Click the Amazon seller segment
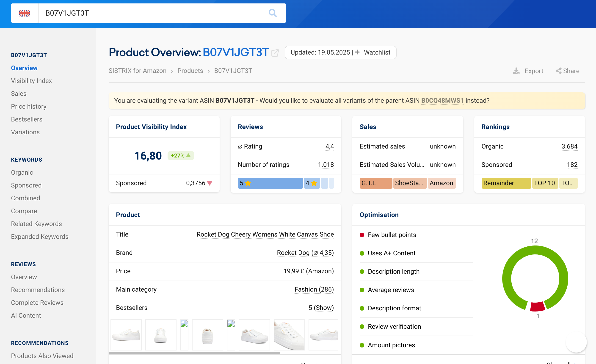 (441, 183)
